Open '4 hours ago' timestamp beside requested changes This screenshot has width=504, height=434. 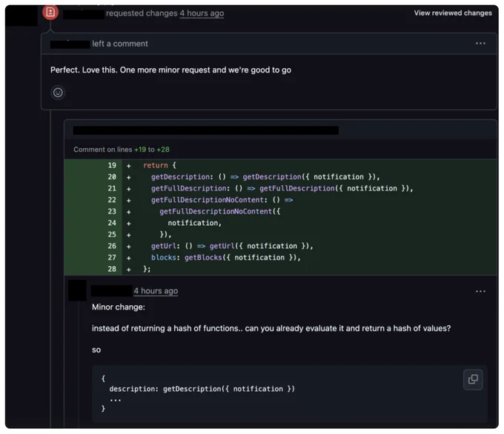202,13
